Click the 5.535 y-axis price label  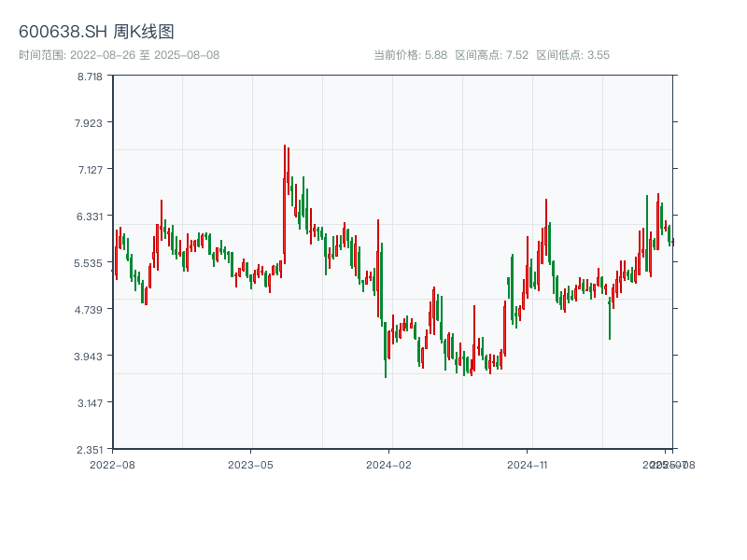click(91, 262)
